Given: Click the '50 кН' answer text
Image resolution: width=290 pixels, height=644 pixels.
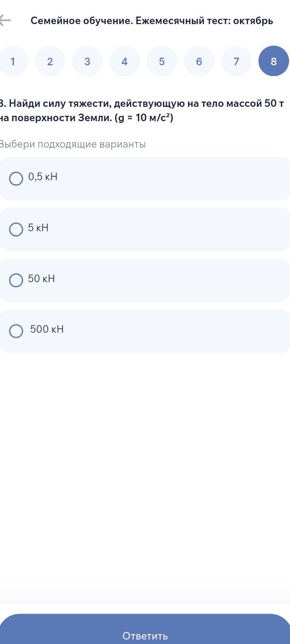Looking at the screenshot, I should coord(42,279).
